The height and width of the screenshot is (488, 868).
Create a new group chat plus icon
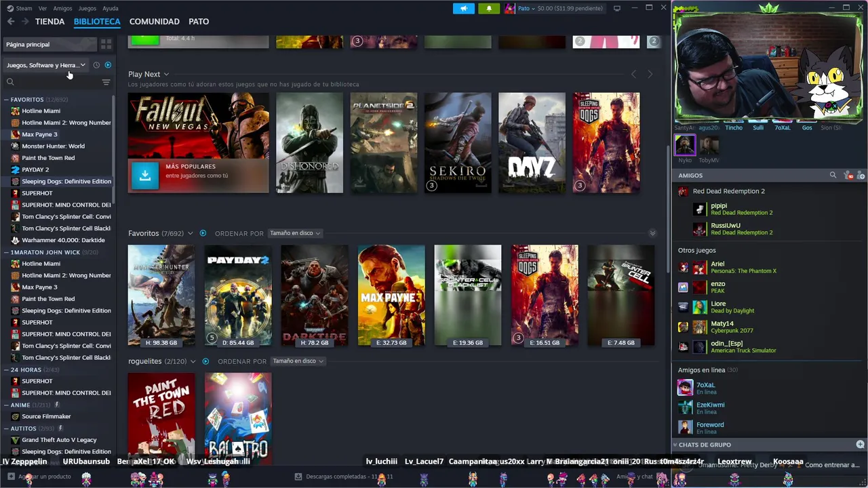(x=860, y=445)
